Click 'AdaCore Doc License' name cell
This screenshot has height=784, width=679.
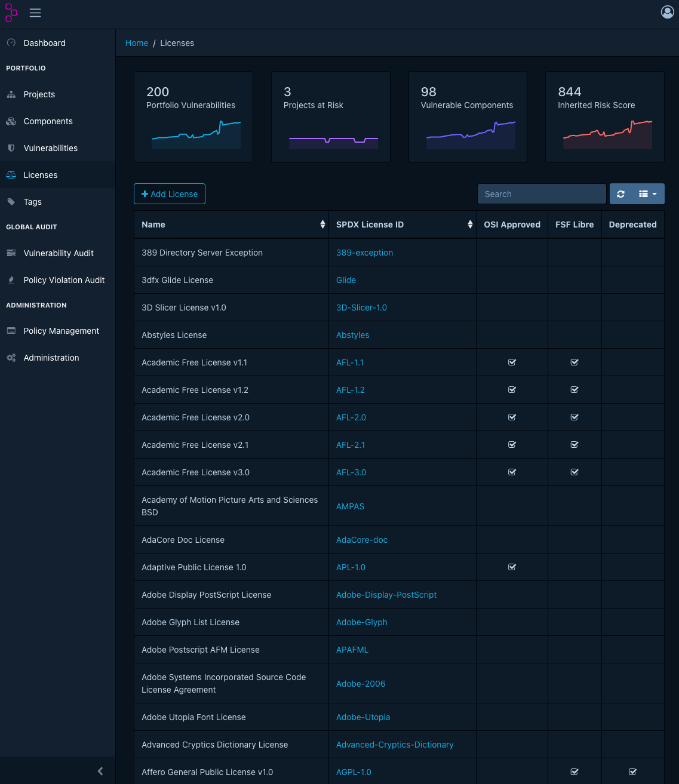(x=232, y=540)
